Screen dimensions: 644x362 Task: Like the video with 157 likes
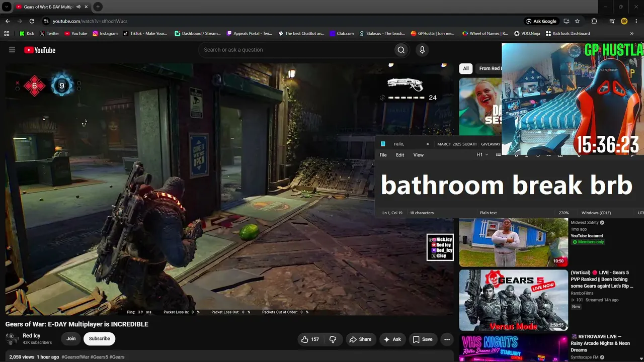coord(310,339)
